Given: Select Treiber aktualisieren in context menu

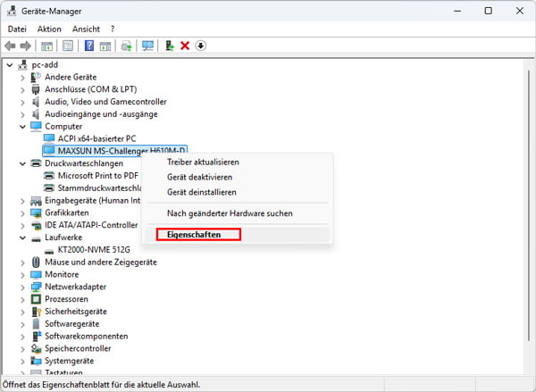Looking at the screenshot, I should click(203, 163).
